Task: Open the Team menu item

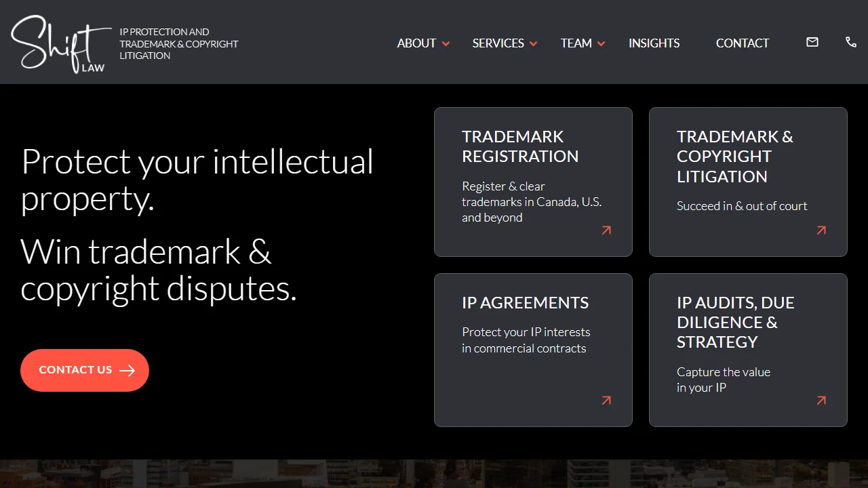Action: coord(576,43)
